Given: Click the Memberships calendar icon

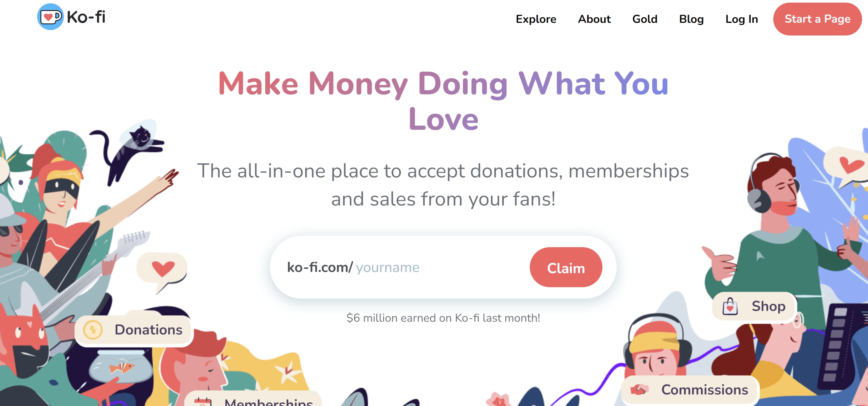Looking at the screenshot, I should click(x=203, y=402).
